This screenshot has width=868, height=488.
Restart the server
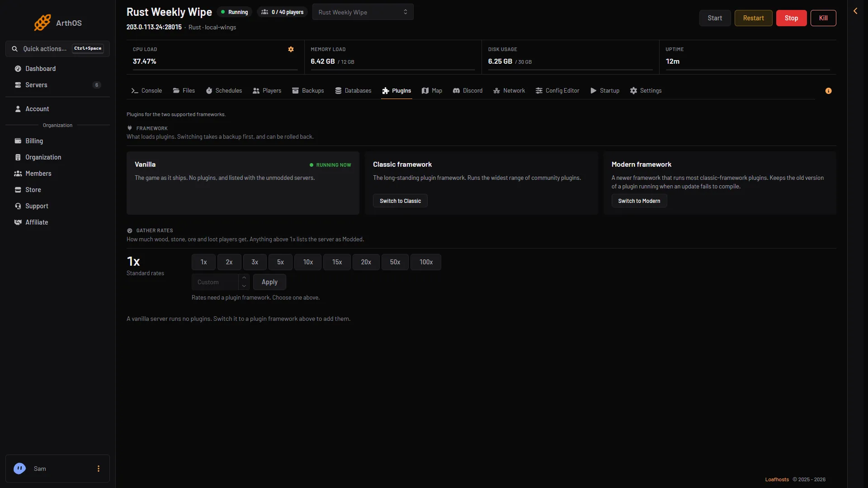753,18
